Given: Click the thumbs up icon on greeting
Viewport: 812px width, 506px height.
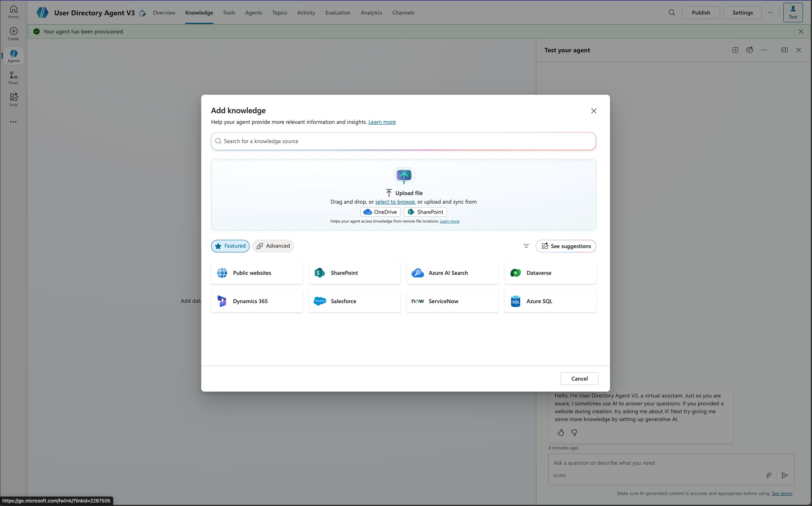Looking at the screenshot, I should (560, 432).
